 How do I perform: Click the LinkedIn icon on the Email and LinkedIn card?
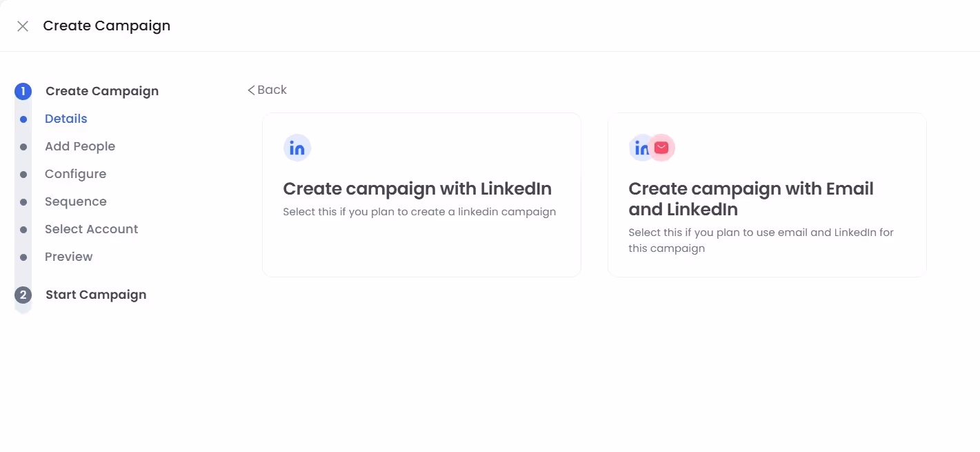[640, 147]
